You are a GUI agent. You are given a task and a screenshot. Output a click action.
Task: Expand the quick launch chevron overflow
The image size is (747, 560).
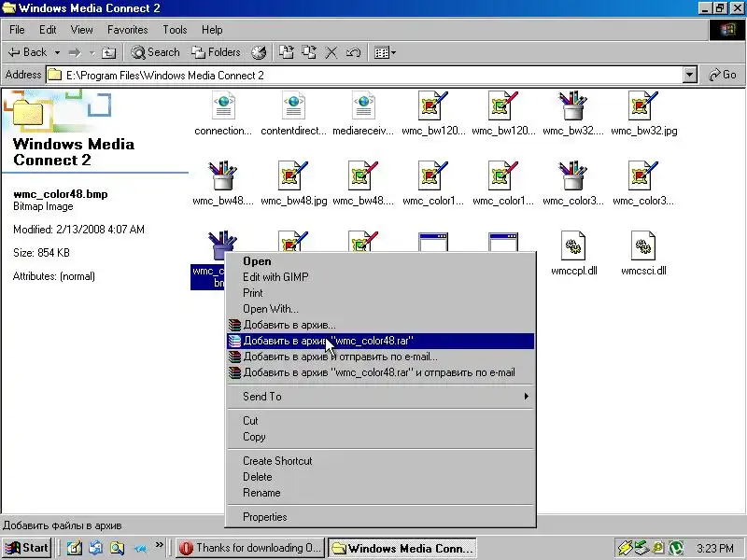pyautogui.click(x=159, y=544)
